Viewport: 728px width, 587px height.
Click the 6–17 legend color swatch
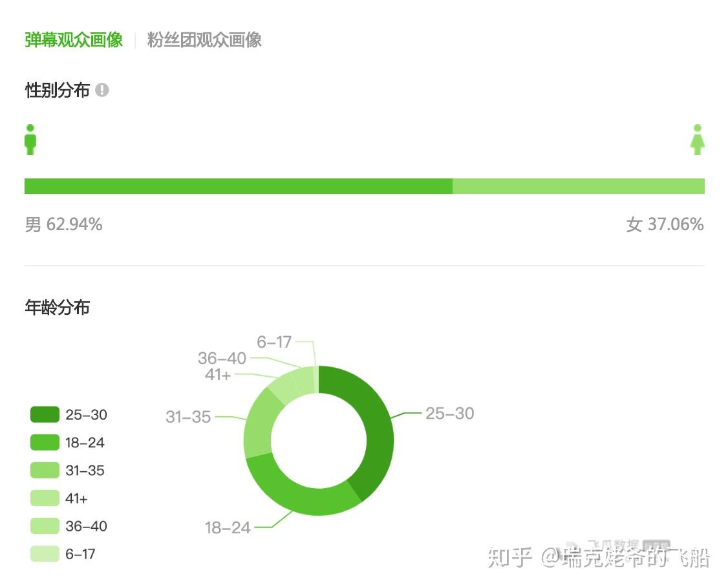click(x=45, y=554)
